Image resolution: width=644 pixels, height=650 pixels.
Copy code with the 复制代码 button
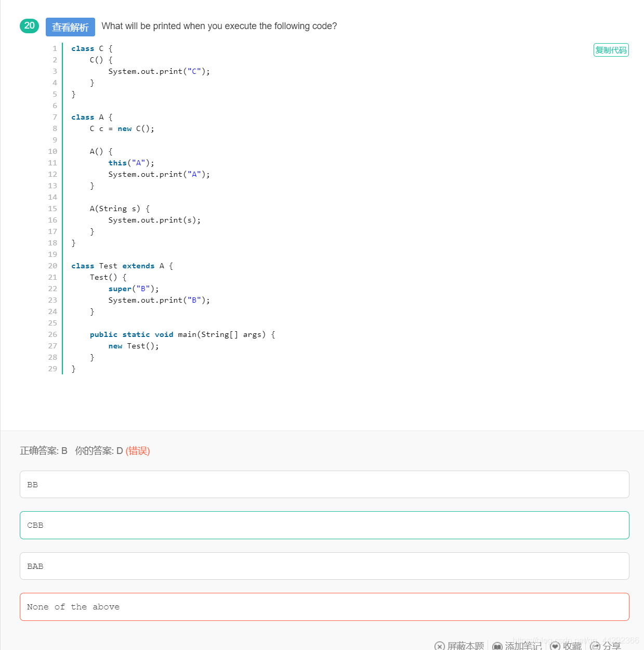tap(611, 50)
